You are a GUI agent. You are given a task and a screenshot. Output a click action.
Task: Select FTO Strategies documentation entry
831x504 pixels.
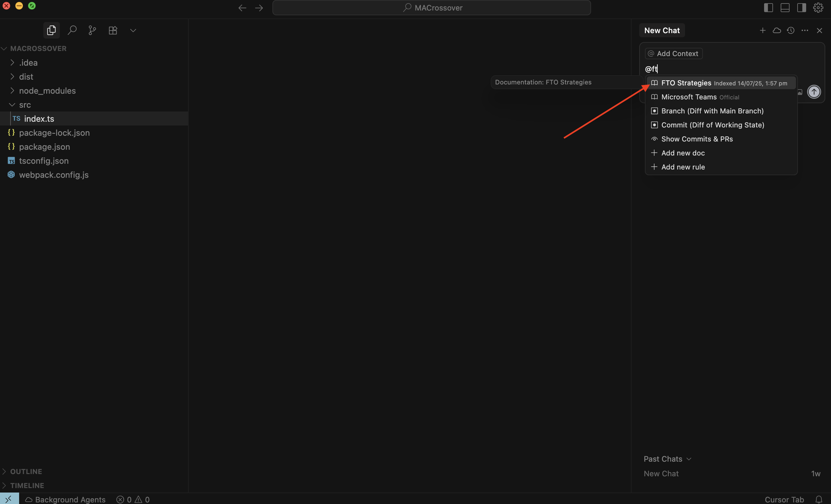click(686, 83)
